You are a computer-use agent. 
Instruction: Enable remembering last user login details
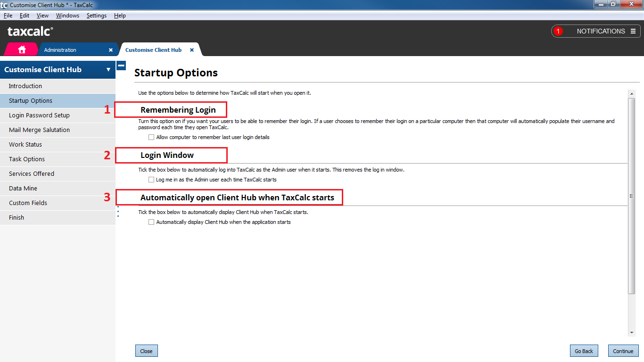point(151,137)
